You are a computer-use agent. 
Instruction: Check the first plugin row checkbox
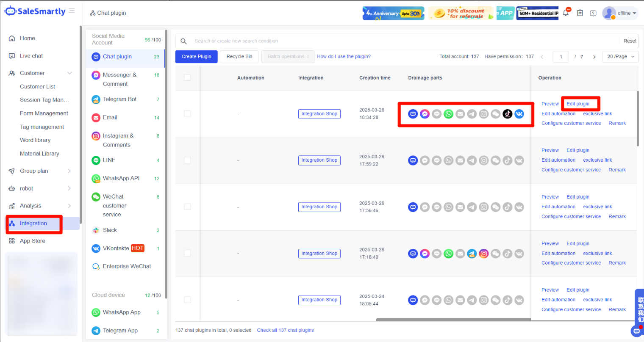(x=187, y=113)
